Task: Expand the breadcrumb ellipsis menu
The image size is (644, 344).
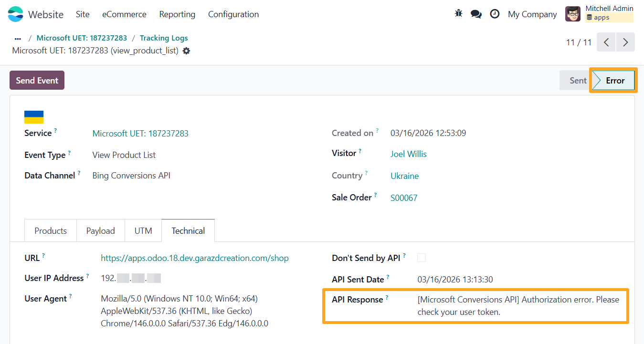Action: 18,39
